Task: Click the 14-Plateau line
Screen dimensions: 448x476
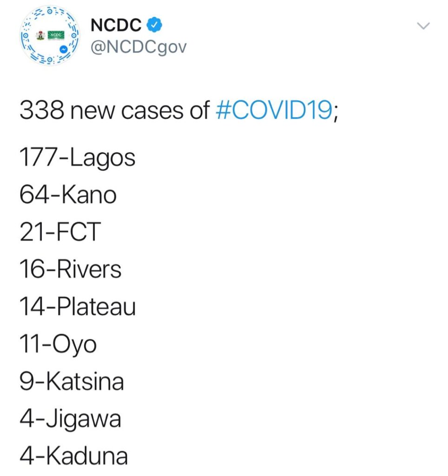Action: pos(77,307)
